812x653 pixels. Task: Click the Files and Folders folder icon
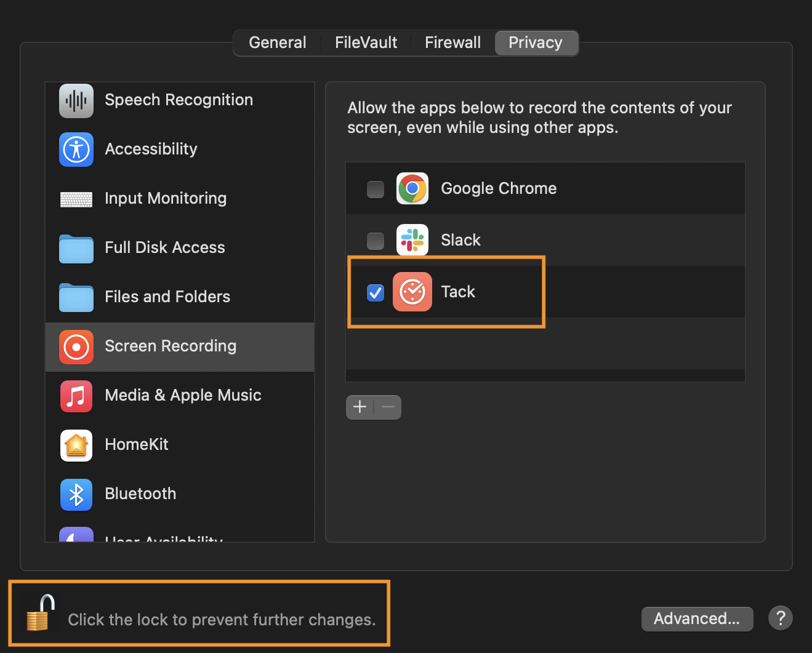click(x=76, y=298)
